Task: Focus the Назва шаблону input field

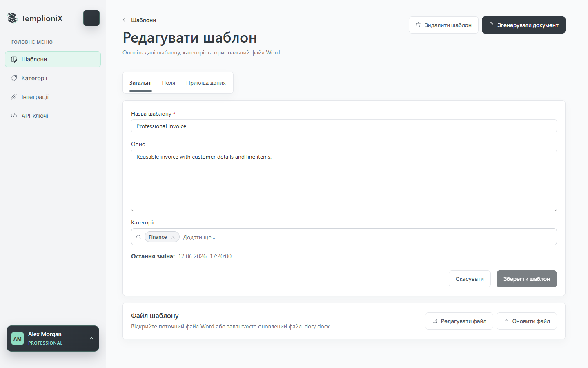Action: (344, 126)
